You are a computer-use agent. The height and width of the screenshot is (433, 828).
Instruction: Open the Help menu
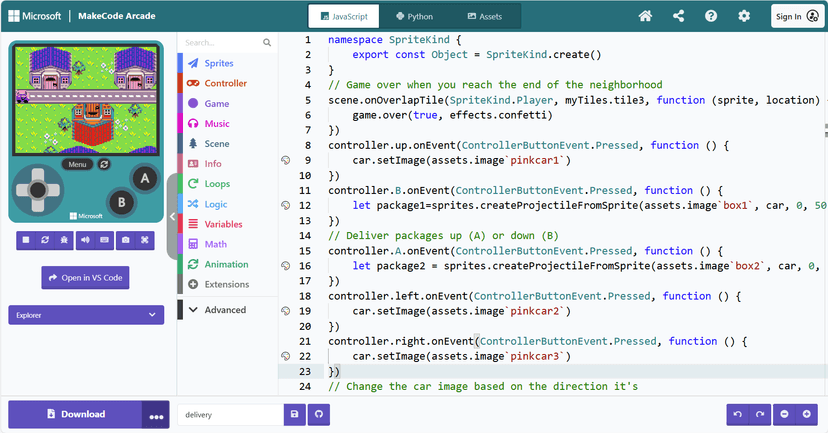[x=711, y=16]
